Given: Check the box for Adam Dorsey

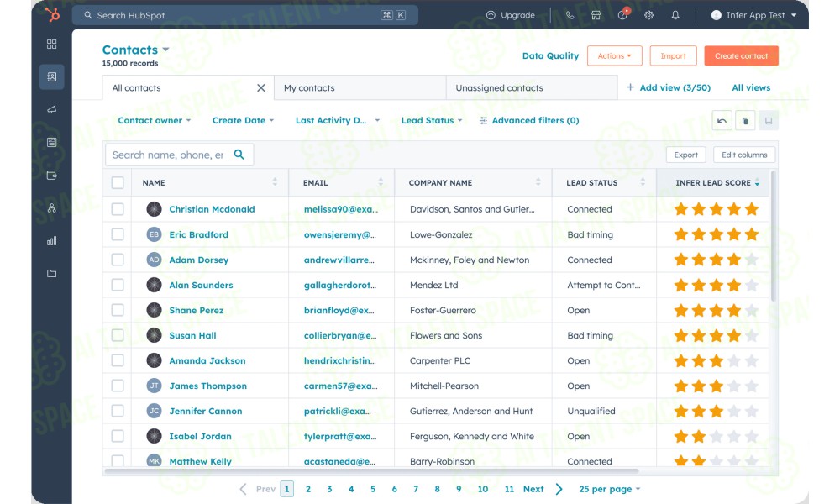Looking at the screenshot, I should tap(118, 260).
